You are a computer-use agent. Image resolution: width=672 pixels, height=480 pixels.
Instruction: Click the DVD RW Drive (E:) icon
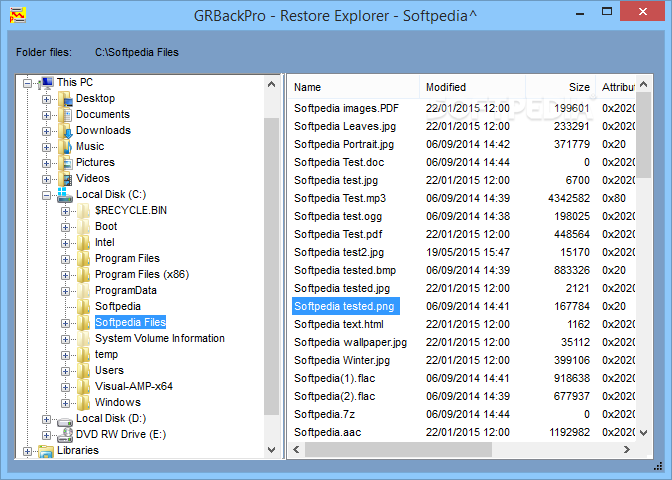tap(65, 435)
